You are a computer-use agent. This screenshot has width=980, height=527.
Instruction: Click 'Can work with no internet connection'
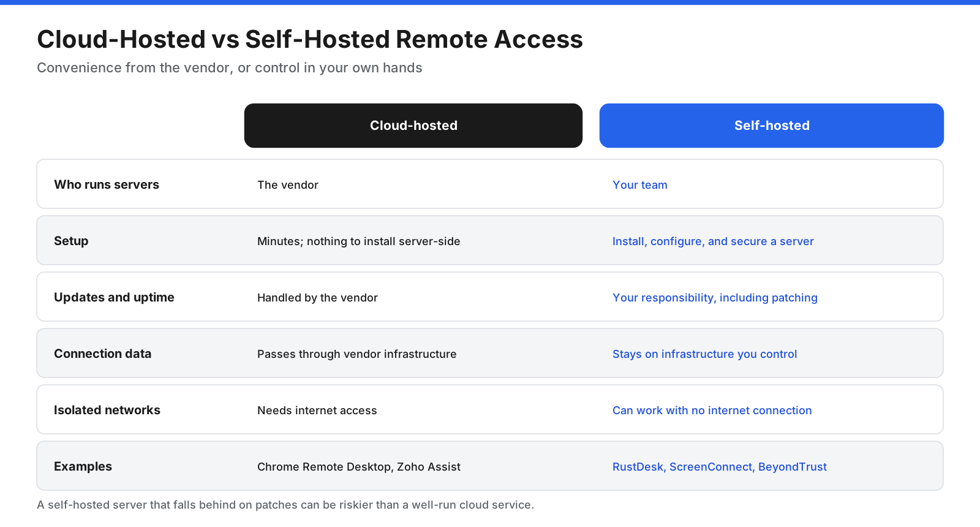[x=712, y=411]
